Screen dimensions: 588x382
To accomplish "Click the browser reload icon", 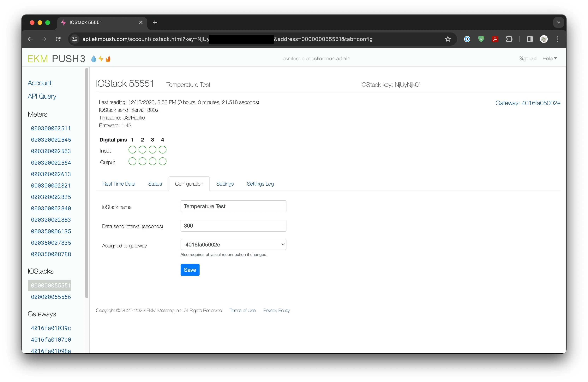I will click(x=58, y=39).
